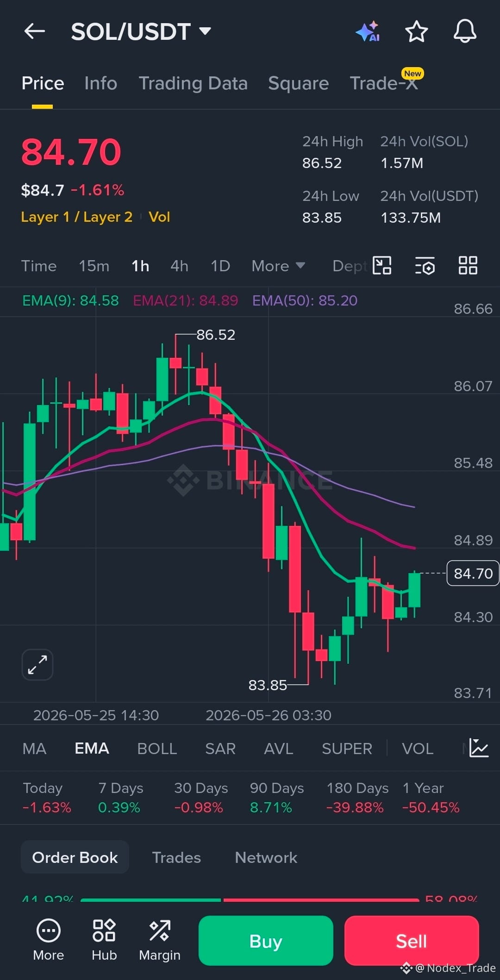
Task: Select the 1h interval
Action: pyautogui.click(x=140, y=266)
